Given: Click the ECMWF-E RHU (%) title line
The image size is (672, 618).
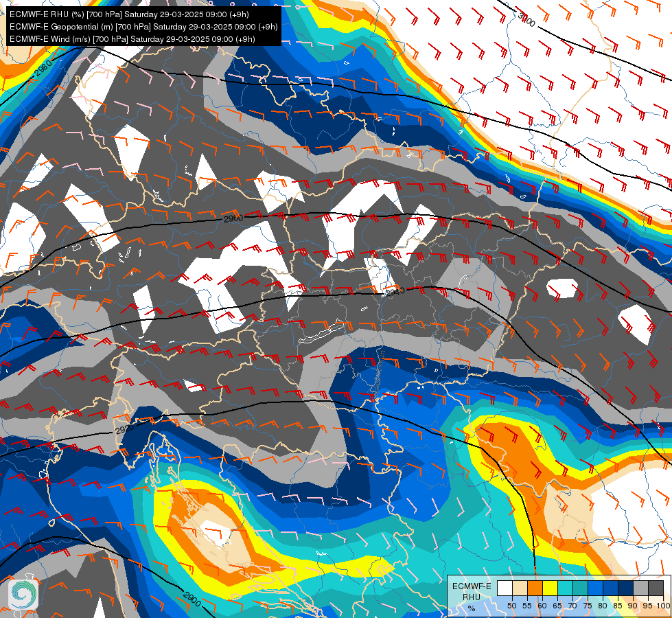Looking at the screenshot, I should pos(129,14).
